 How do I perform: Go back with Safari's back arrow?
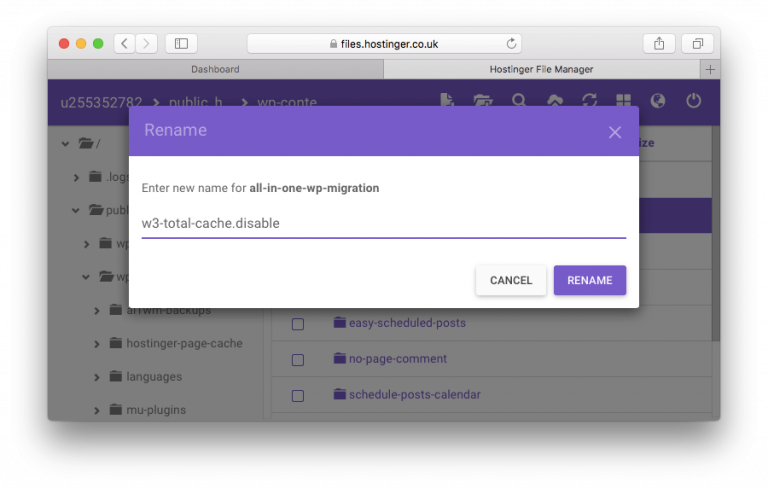click(124, 44)
